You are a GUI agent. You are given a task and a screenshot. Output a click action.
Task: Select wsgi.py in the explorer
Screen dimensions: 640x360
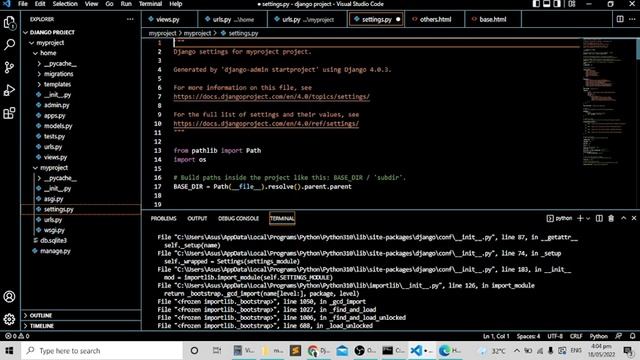click(x=54, y=230)
